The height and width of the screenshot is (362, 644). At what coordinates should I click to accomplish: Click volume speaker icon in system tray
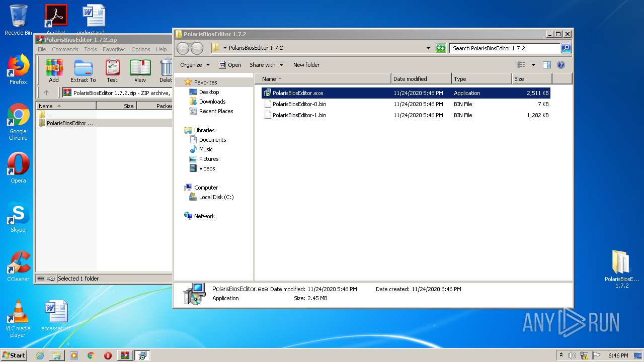[x=572, y=355]
